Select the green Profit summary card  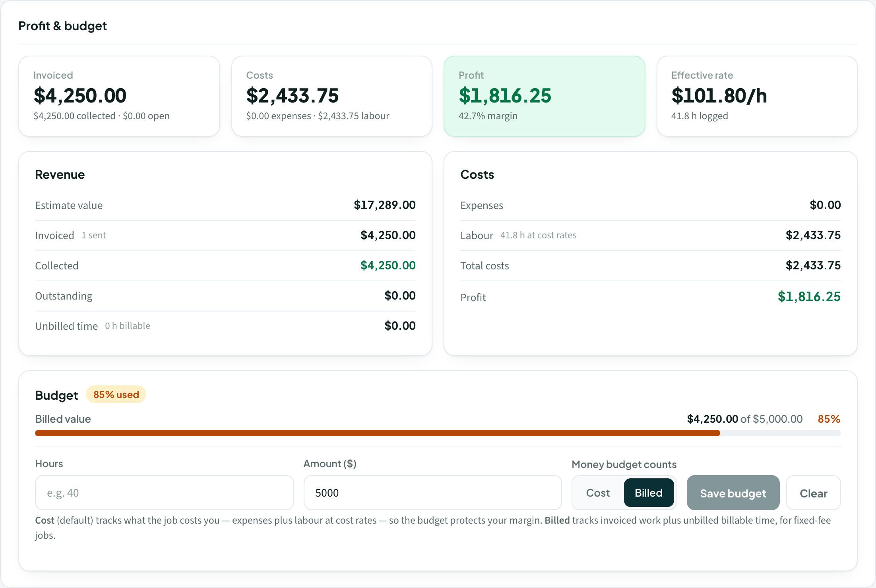click(x=545, y=96)
